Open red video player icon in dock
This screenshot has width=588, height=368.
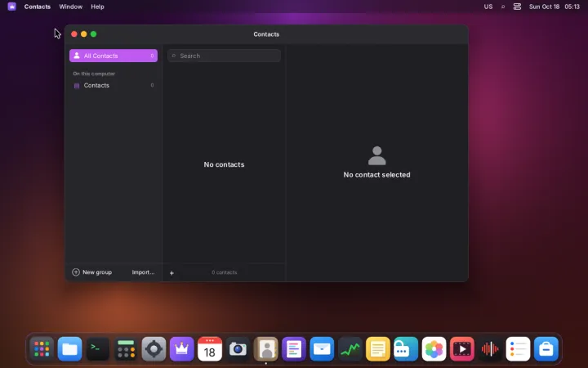coord(462,349)
